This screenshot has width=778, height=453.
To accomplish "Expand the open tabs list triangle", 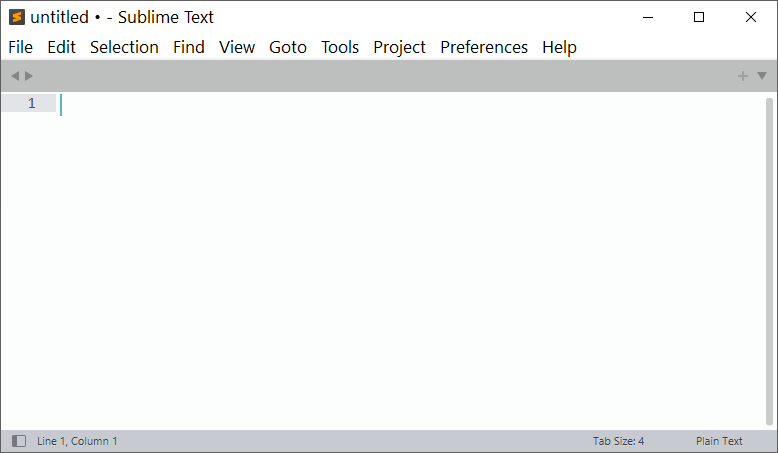I will pyautogui.click(x=762, y=76).
